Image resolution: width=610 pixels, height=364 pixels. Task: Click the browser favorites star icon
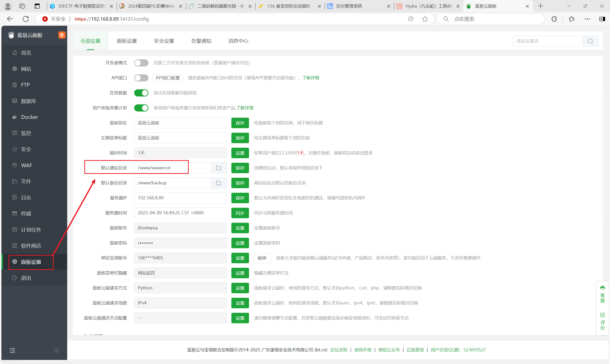point(425,19)
